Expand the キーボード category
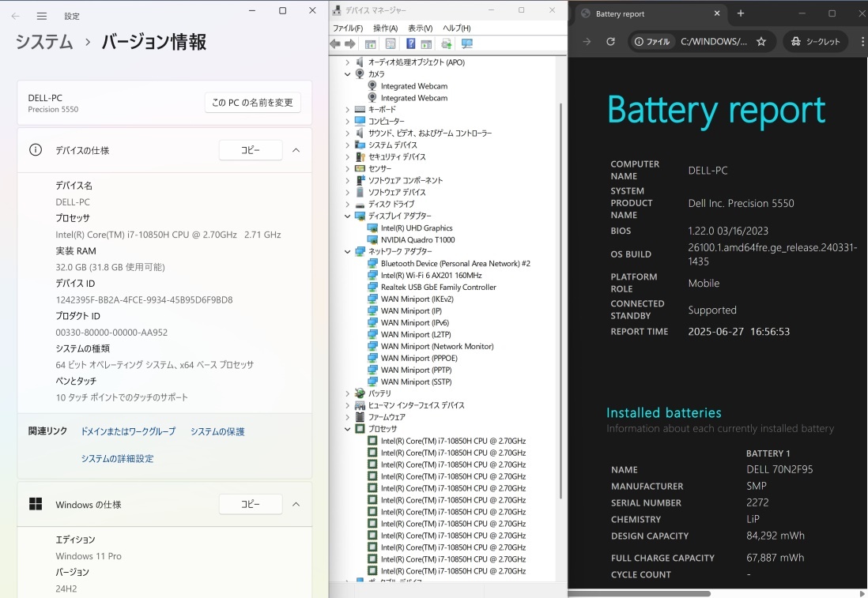Image resolution: width=868 pixels, height=598 pixels. (347, 110)
